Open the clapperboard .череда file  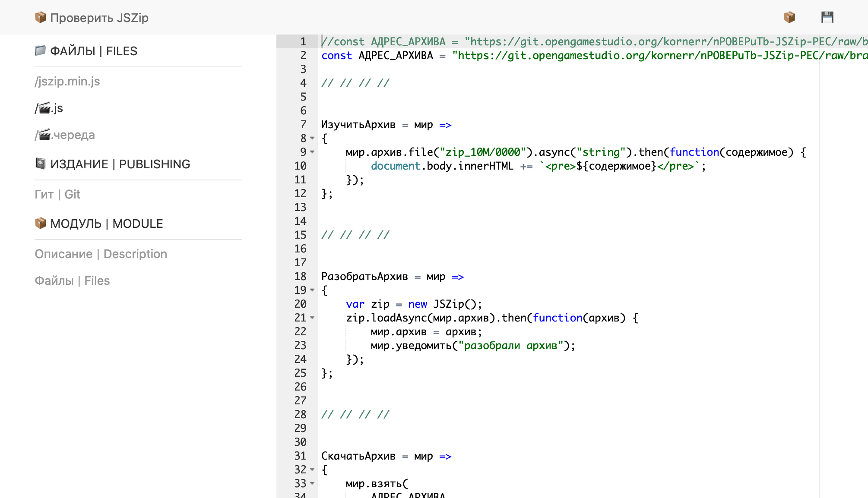point(65,135)
